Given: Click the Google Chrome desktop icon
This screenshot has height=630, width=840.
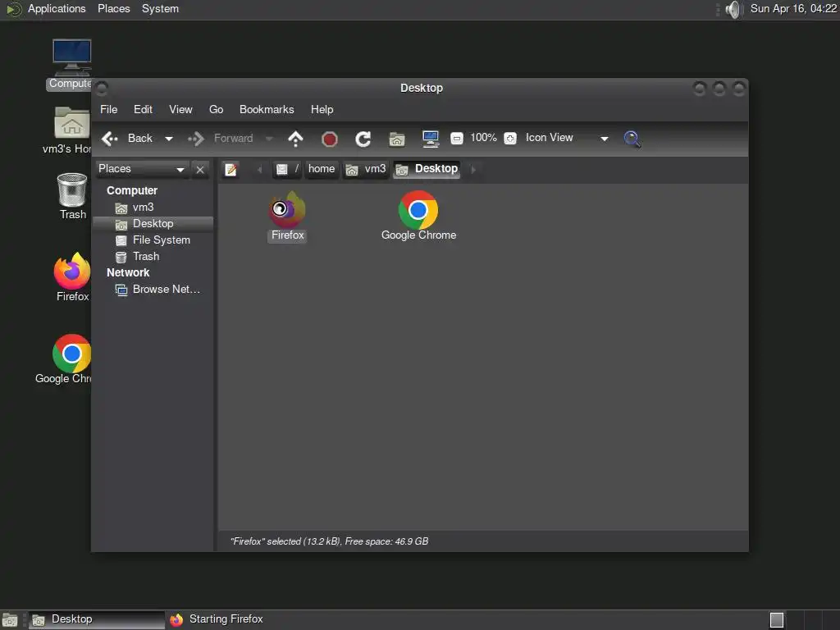Looking at the screenshot, I should (64, 359).
